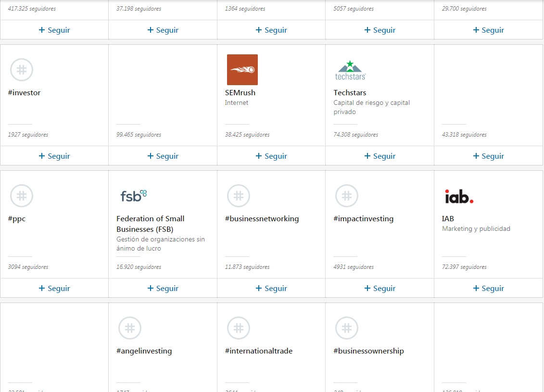This screenshot has width=544, height=392.
Task: Follow the card with 417.325 seguidores
Action: tap(54, 30)
